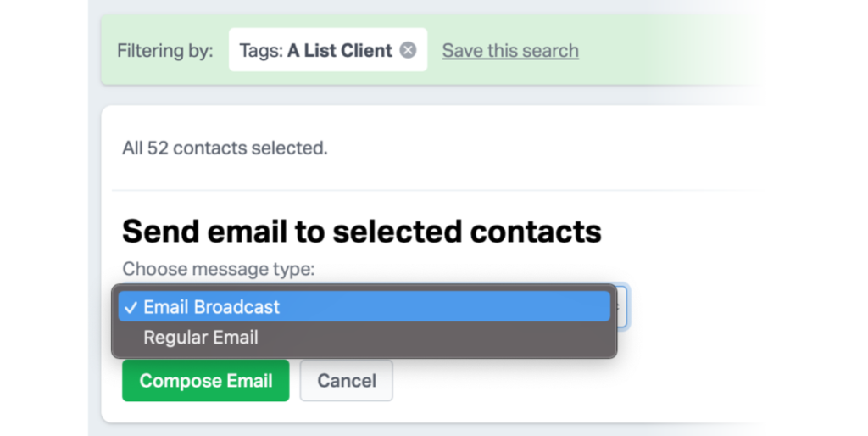The height and width of the screenshot is (436, 868).
Task: Click the divider under the contacts selected text
Action: tap(431, 190)
